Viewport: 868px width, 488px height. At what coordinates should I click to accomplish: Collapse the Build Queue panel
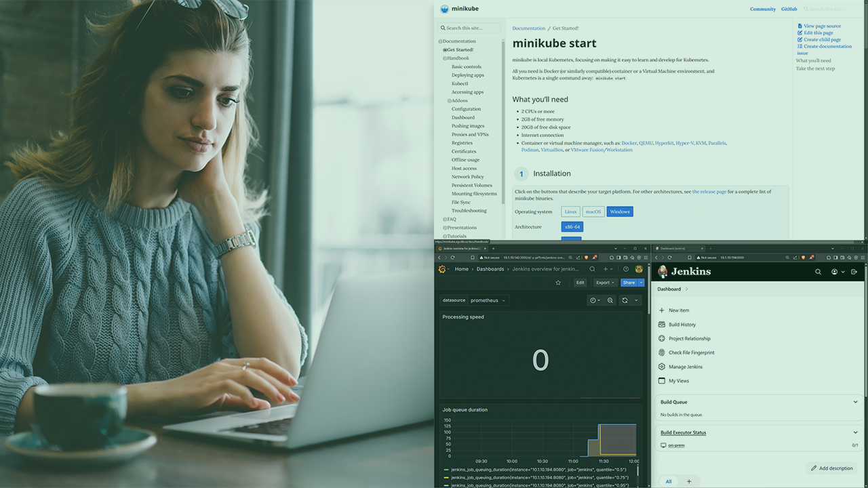pyautogui.click(x=855, y=402)
